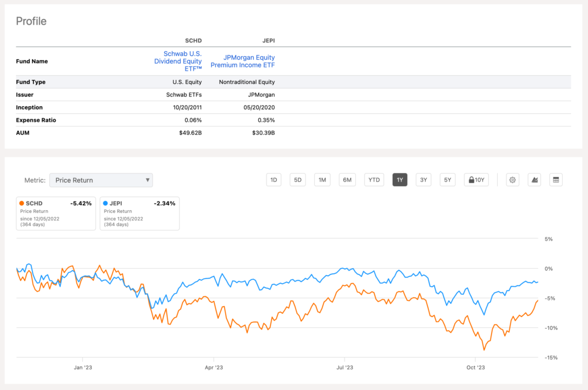The width and height of the screenshot is (588, 390).
Task: Select the 1D time range
Action: 274,180
